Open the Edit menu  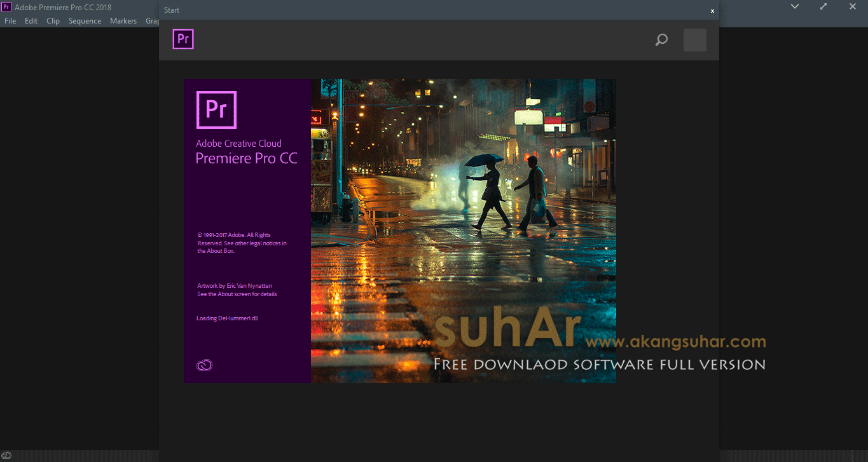31,21
